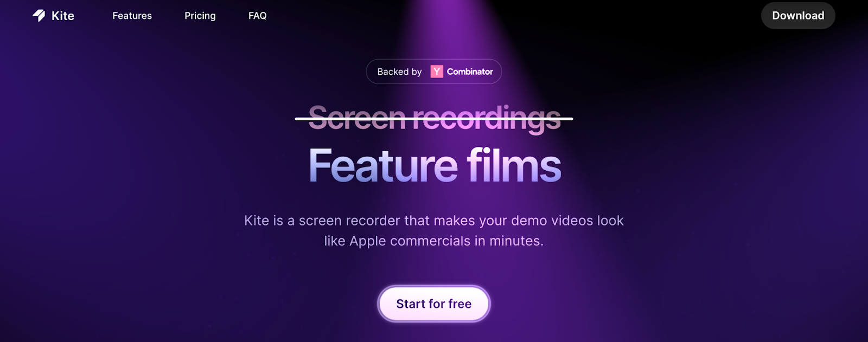This screenshot has height=342, width=868.
Task: Click the word Combinator in badge
Action: tap(470, 72)
